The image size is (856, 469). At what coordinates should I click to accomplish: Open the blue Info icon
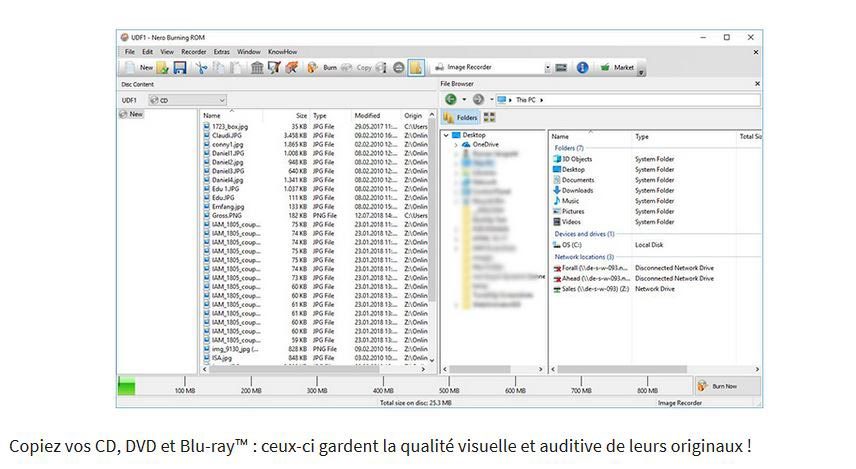(582, 68)
